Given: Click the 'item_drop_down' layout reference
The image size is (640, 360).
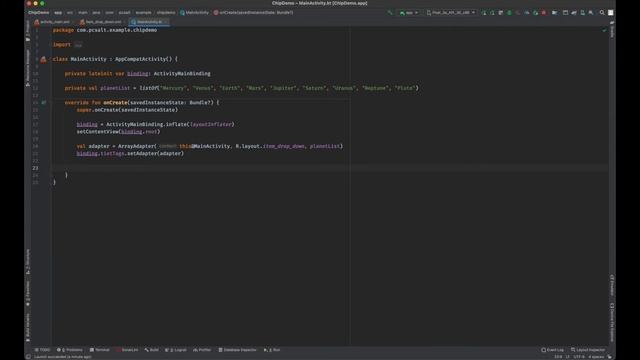Looking at the screenshot, I should [x=284, y=146].
